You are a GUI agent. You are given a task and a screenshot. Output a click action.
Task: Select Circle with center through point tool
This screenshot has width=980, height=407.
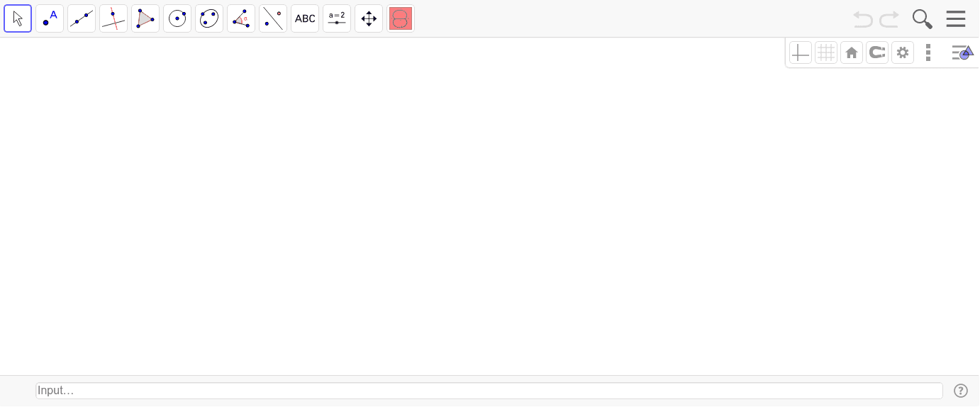pyautogui.click(x=177, y=18)
